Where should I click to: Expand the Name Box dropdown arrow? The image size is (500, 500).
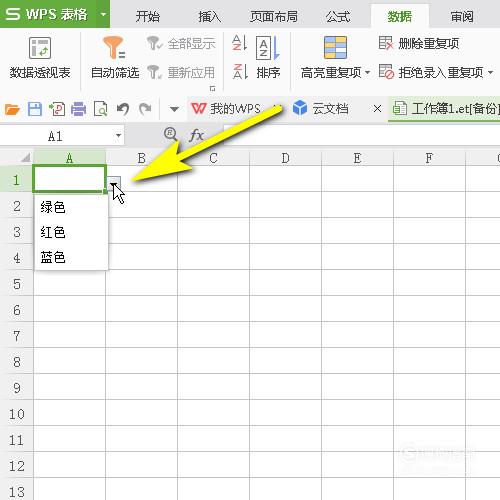[118, 136]
